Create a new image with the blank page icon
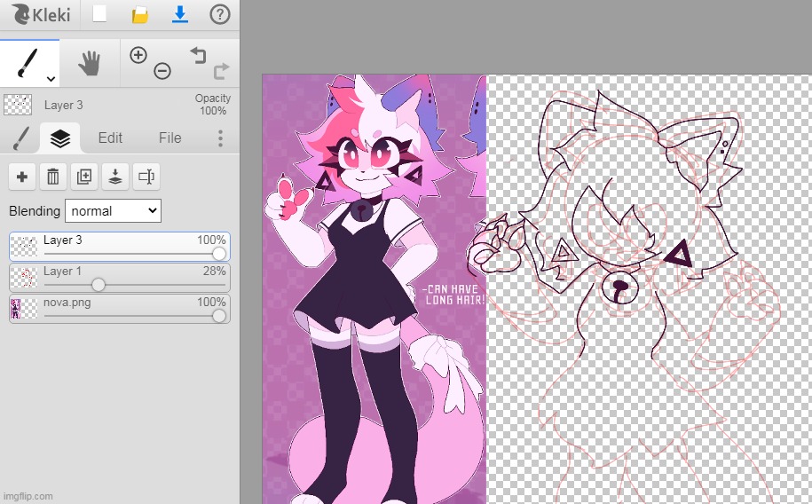The height and width of the screenshot is (504, 812). click(99, 14)
